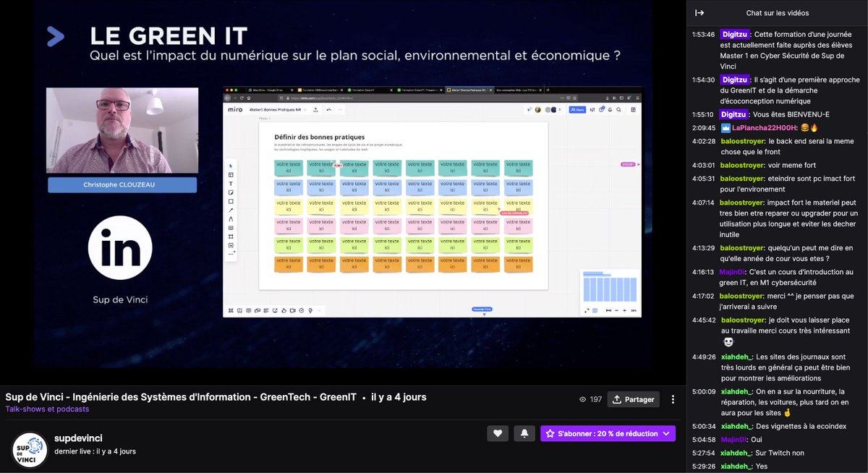Click the Miro minimap thumbnail in the video
The width and height of the screenshot is (868, 473).
tap(610, 286)
